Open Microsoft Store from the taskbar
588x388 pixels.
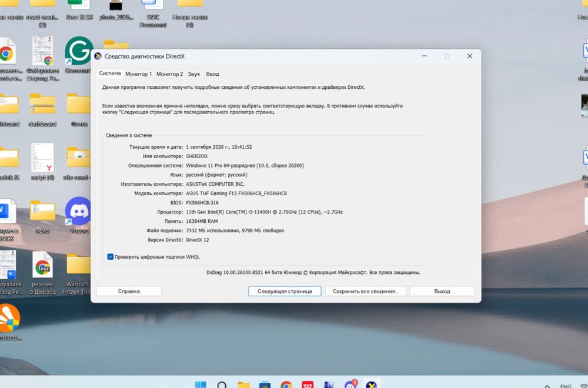point(265,384)
